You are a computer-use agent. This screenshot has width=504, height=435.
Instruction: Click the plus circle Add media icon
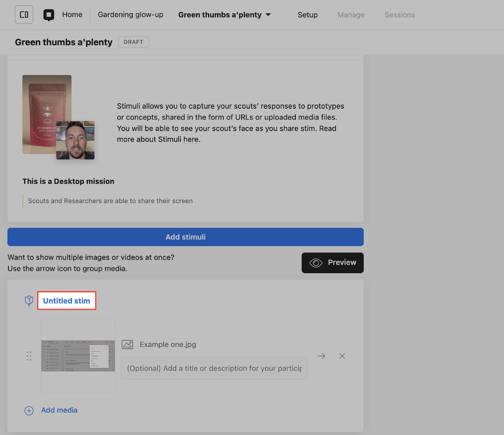coord(29,410)
